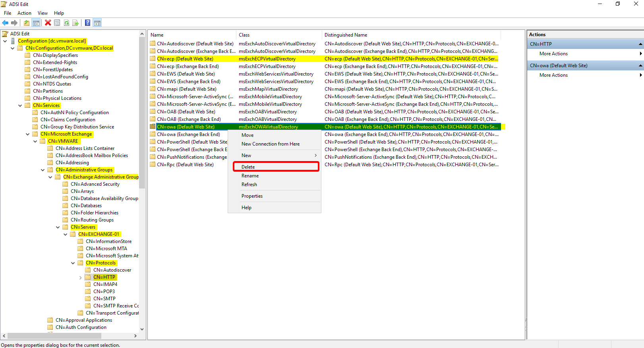This screenshot has width=644, height=348.
Task: Toggle the Show/Hide Console Tree button
Action: [x=36, y=23]
